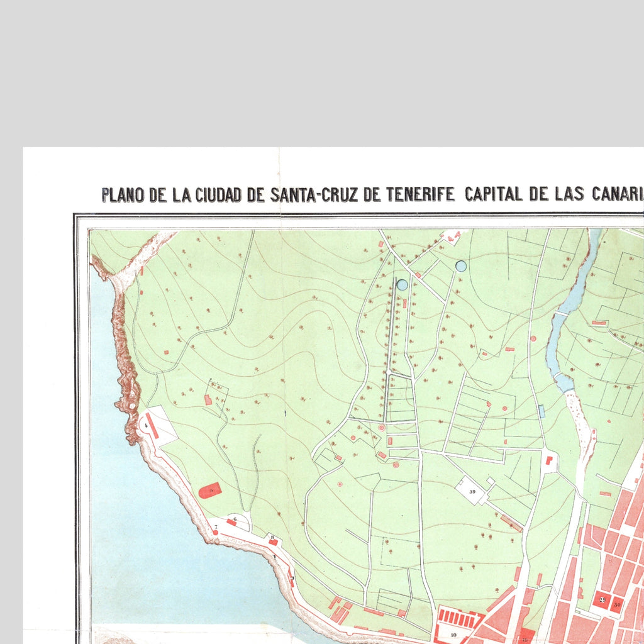This screenshot has width=644, height=644.
Task: Click the red oval-ended building numbered 5
Action: 210,491
